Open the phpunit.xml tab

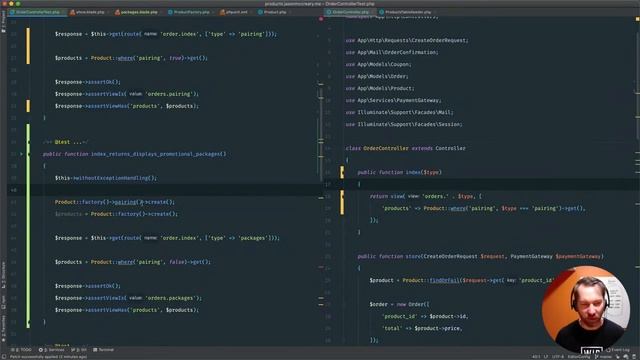tap(236, 12)
